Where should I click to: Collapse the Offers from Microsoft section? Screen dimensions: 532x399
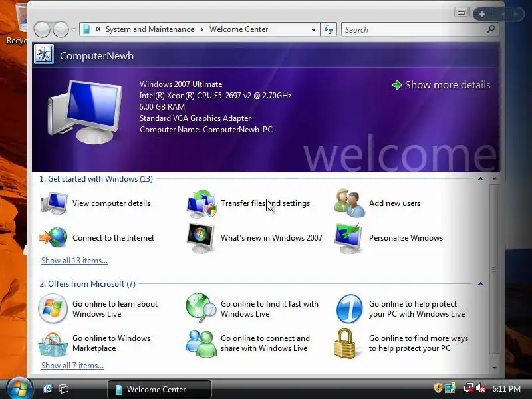pyautogui.click(x=480, y=284)
